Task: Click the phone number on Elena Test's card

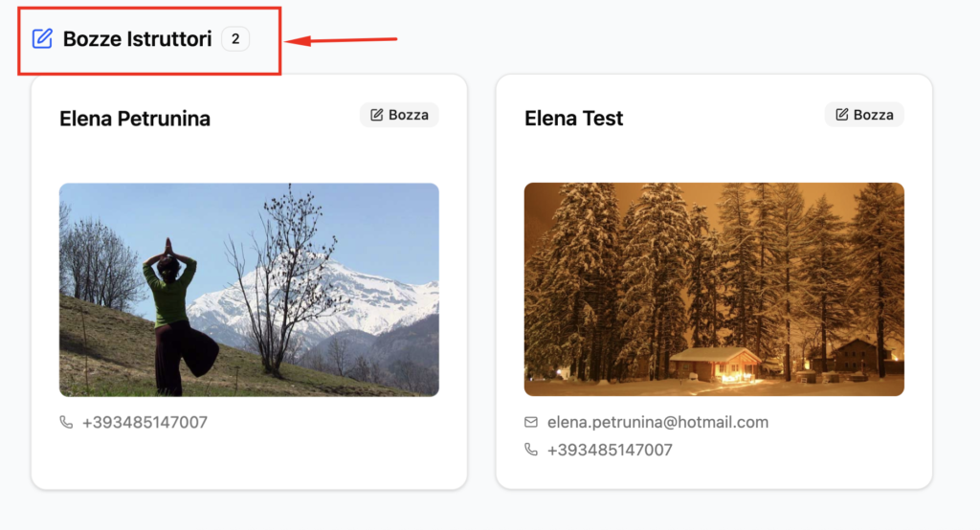Action: [610, 450]
